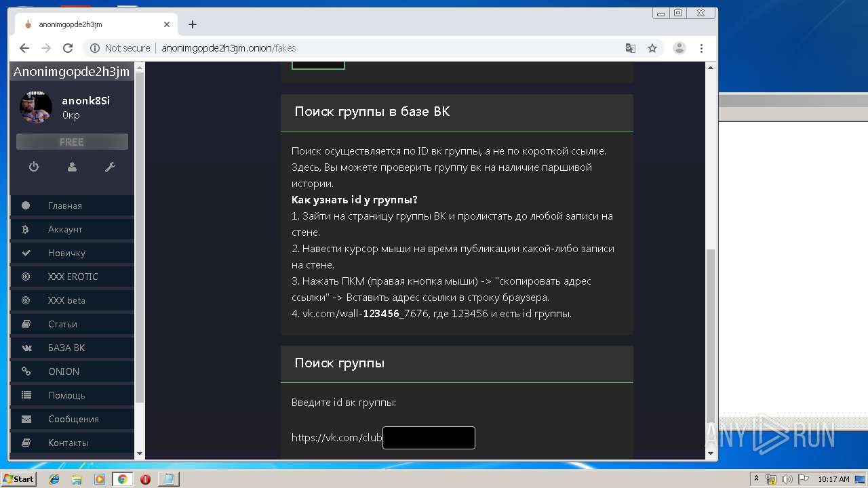Open the БАЗА ВК menu item
The height and width of the screenshot is (488, 868).
(72, 348)
